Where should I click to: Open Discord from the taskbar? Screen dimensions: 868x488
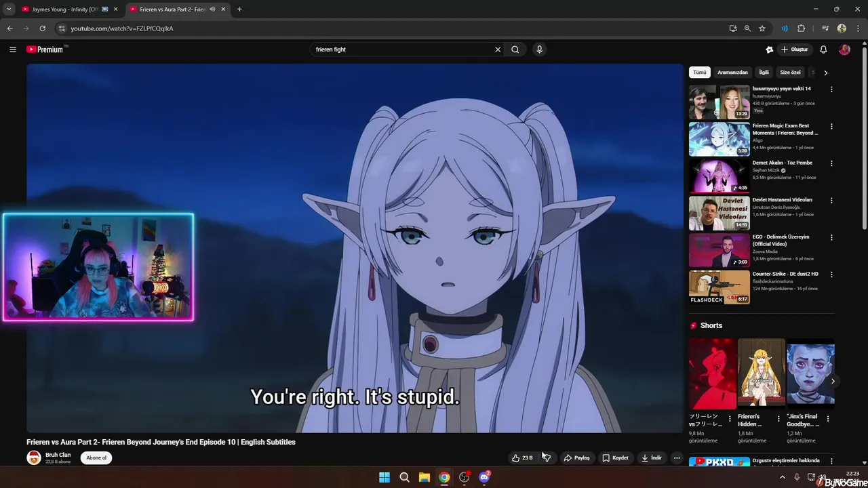[x=484, y=477]
